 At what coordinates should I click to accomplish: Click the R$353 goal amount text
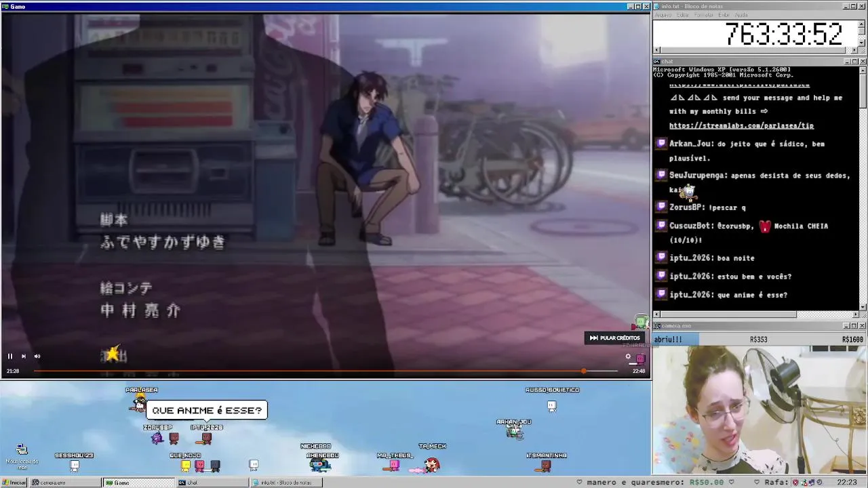[758, 339]
